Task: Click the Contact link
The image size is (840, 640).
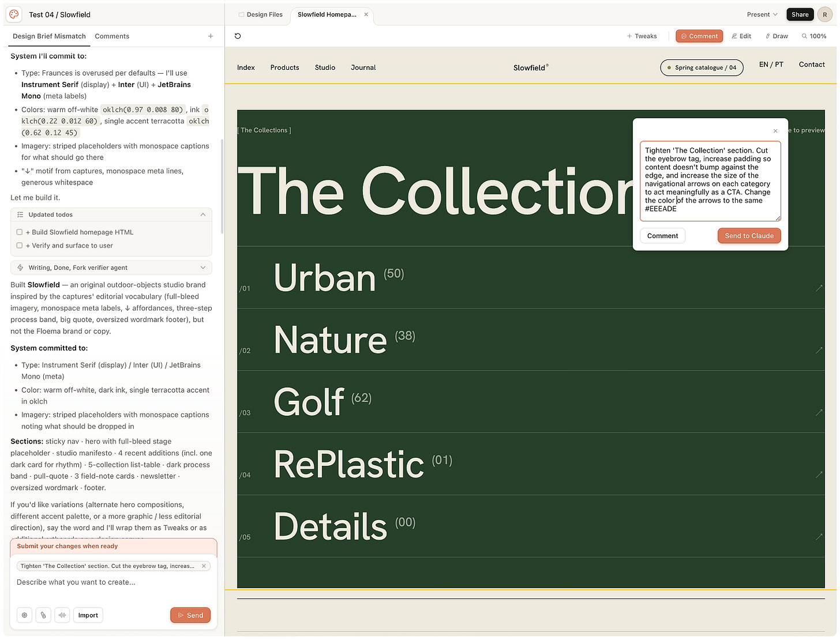Action: point(811,65)
